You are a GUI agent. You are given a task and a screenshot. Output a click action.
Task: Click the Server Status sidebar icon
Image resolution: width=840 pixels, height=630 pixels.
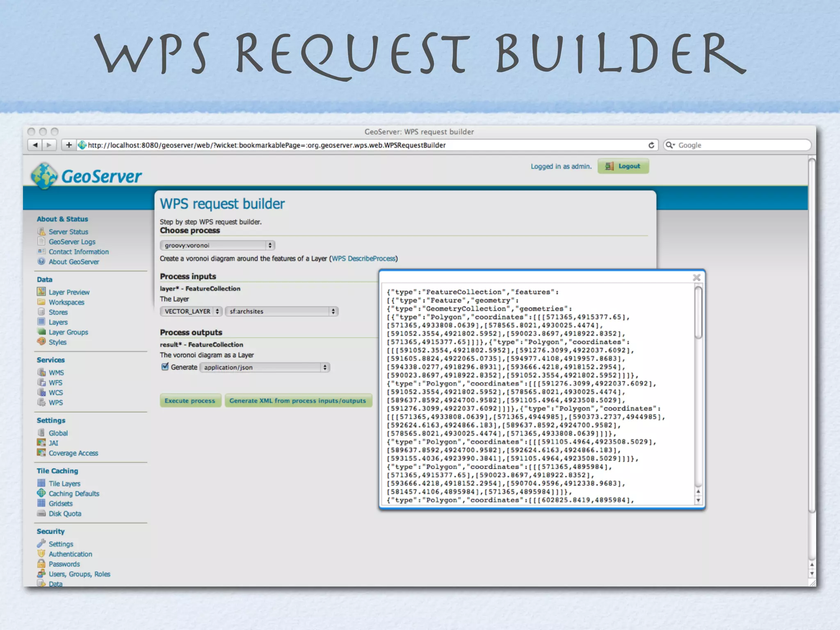41,232
